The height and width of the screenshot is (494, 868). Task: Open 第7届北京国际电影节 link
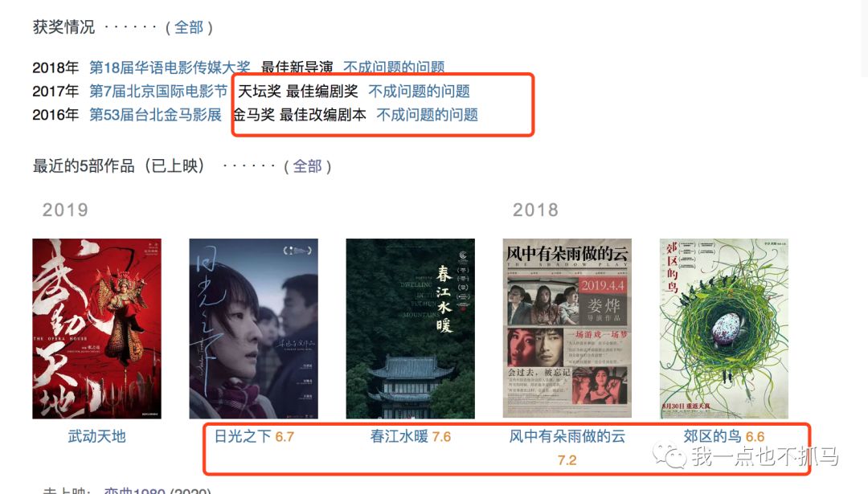pos(158,91)
